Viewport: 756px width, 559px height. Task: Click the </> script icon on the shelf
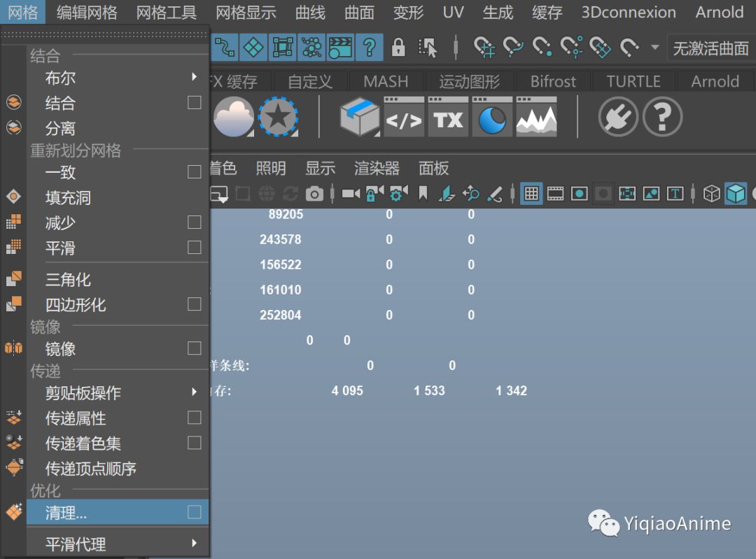404,118
